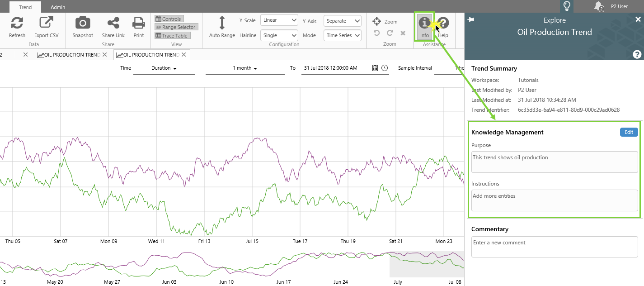Open the Y-Scale Linear dropdown
Viewport: 644px width, 286px height.
pos(279,20)
